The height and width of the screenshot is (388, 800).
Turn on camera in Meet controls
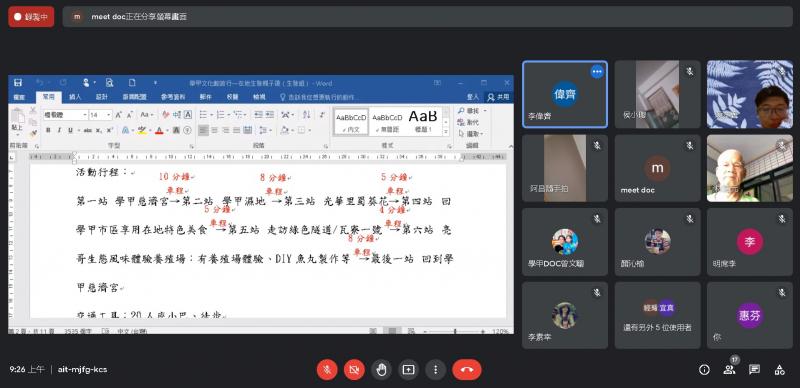click(x=354, y=370)
